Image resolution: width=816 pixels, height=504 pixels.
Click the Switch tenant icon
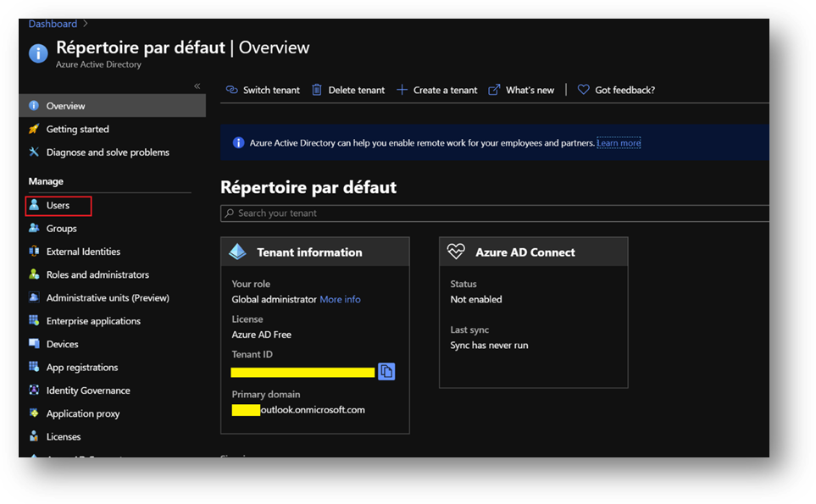click(231, 90)
